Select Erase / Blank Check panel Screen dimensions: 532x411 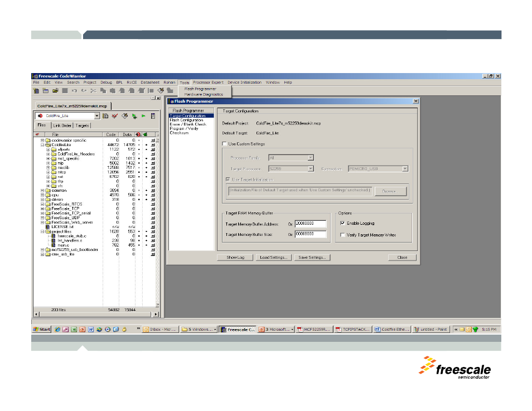pos(188,124)
